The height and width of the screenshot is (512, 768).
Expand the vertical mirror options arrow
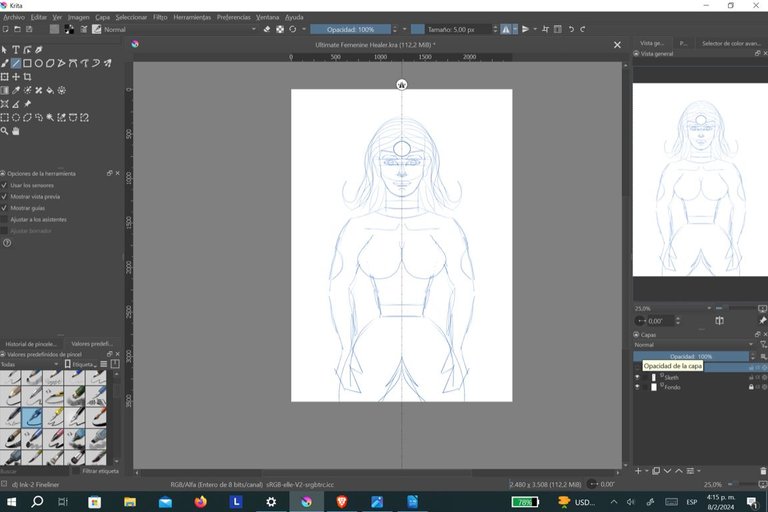[x=534, y=29]
